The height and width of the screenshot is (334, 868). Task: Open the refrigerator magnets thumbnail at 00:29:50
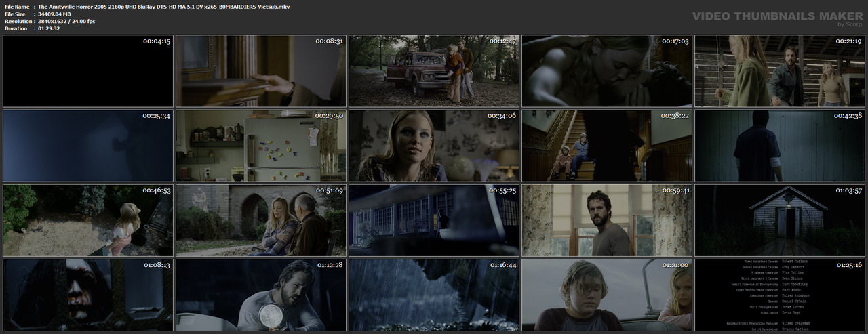click(x=261, y=146)
